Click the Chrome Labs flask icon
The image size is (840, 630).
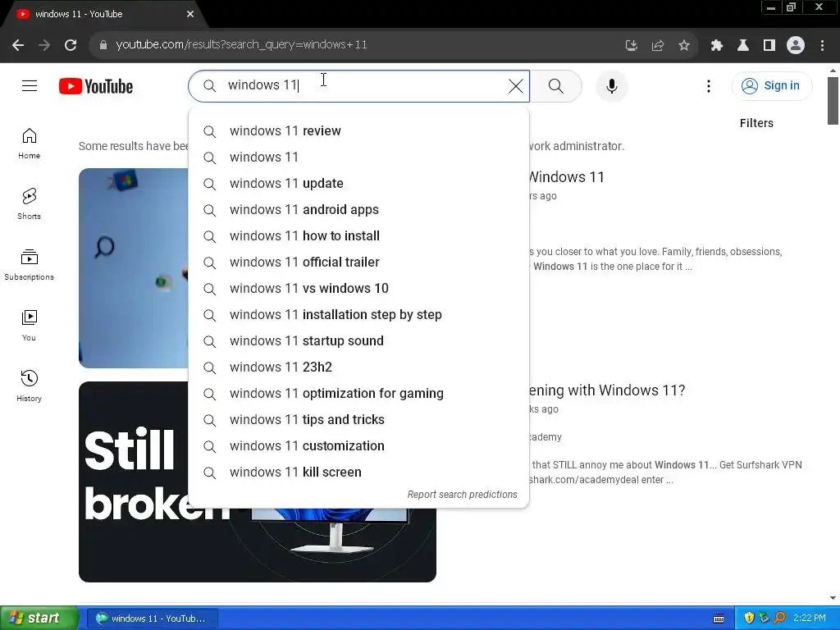pyautogui.click(x=743, y=45)
